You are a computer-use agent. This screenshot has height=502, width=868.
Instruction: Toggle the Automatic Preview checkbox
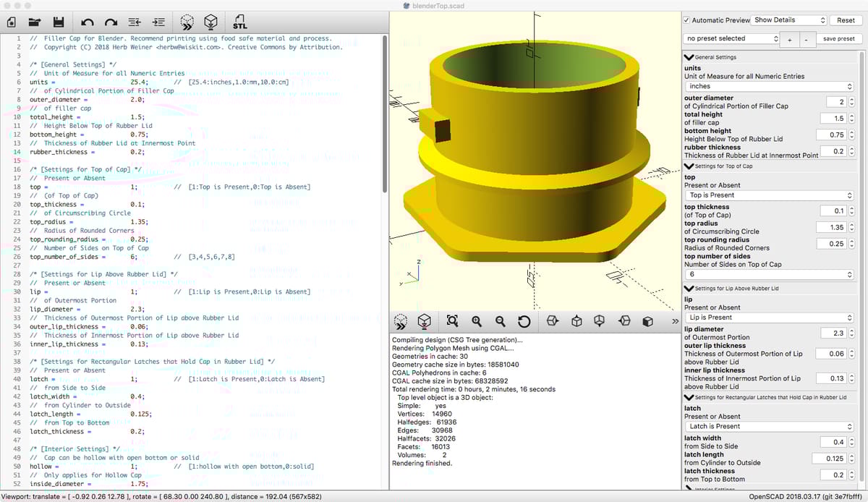687,20
